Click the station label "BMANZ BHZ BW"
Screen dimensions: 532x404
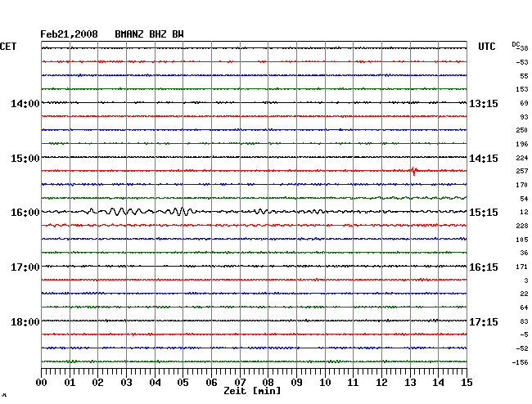[149, 34]
